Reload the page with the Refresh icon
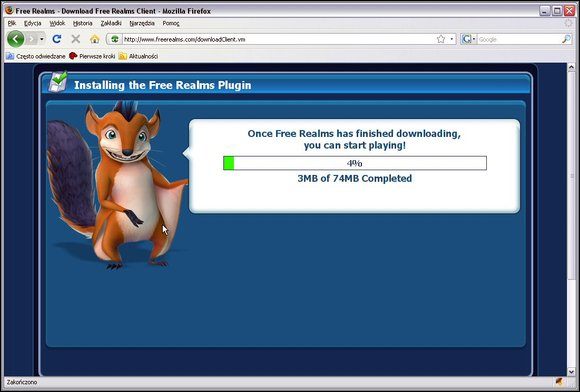The height and width of the screenshot is (392, 580). 57,39
